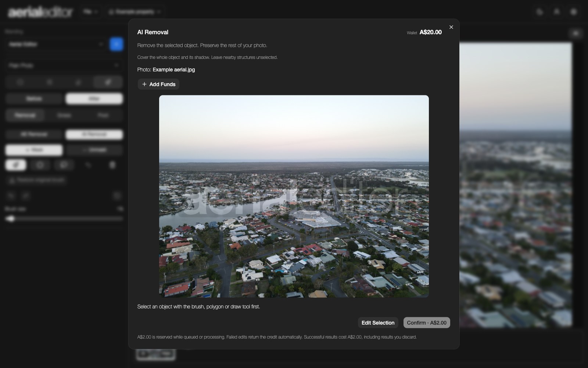Click the trash icon in the left tool row
Image resolution: width=588 pixels, height=368 pixels.
pos(112,165)
